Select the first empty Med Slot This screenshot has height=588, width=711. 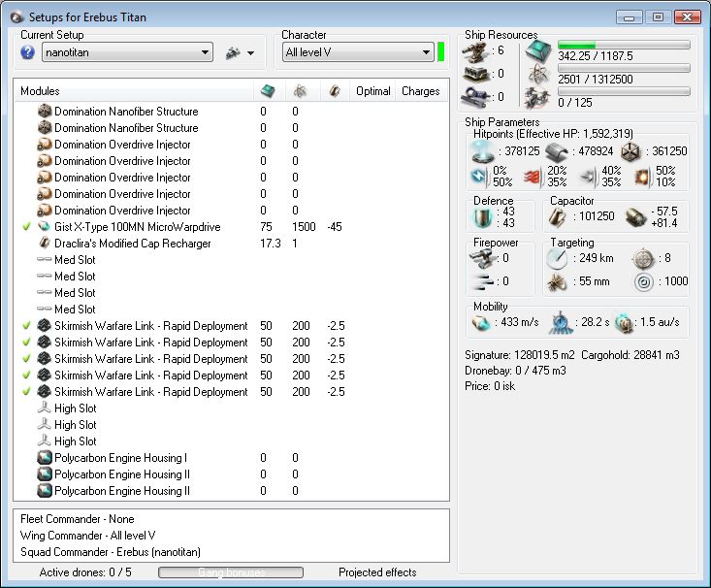click(x=231, y=259)
